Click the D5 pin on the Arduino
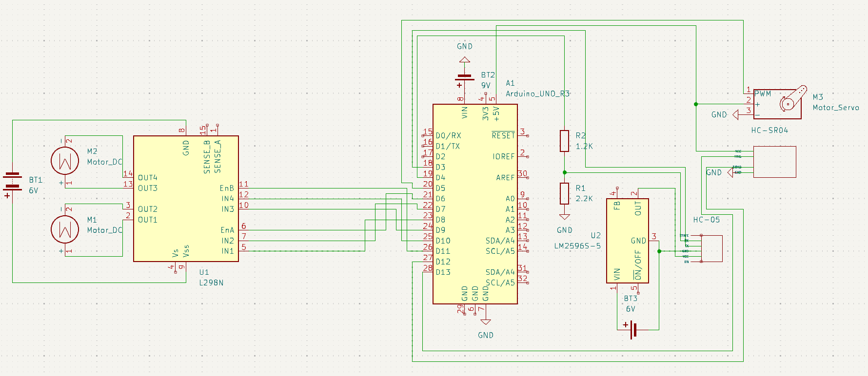Screen dimensions: 868x376 pos(440,188)
